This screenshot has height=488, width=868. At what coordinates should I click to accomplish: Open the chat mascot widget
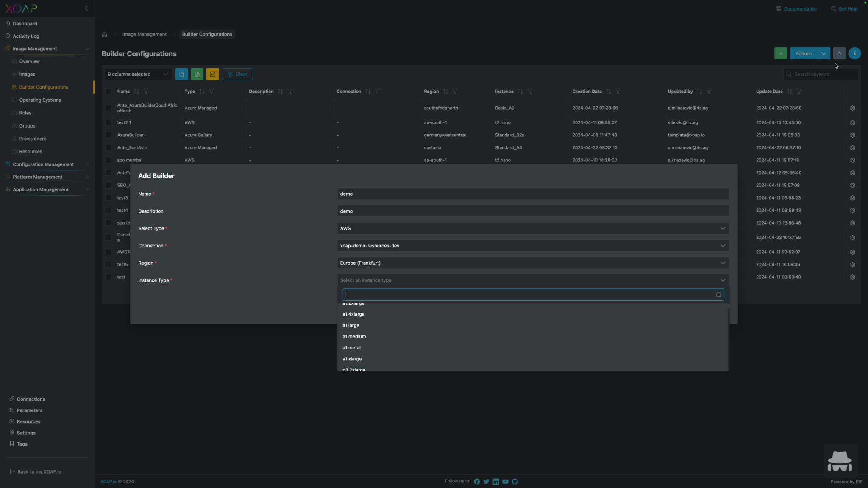pos(840,461)
